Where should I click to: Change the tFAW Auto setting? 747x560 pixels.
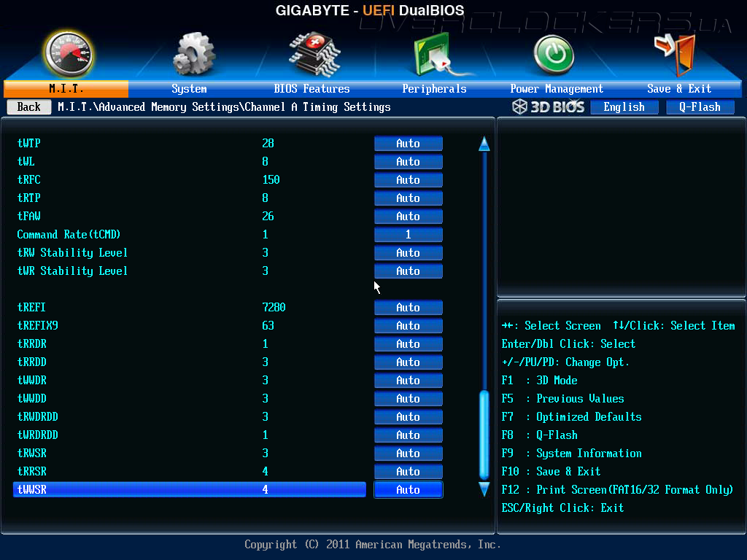[x=409, y=216]
